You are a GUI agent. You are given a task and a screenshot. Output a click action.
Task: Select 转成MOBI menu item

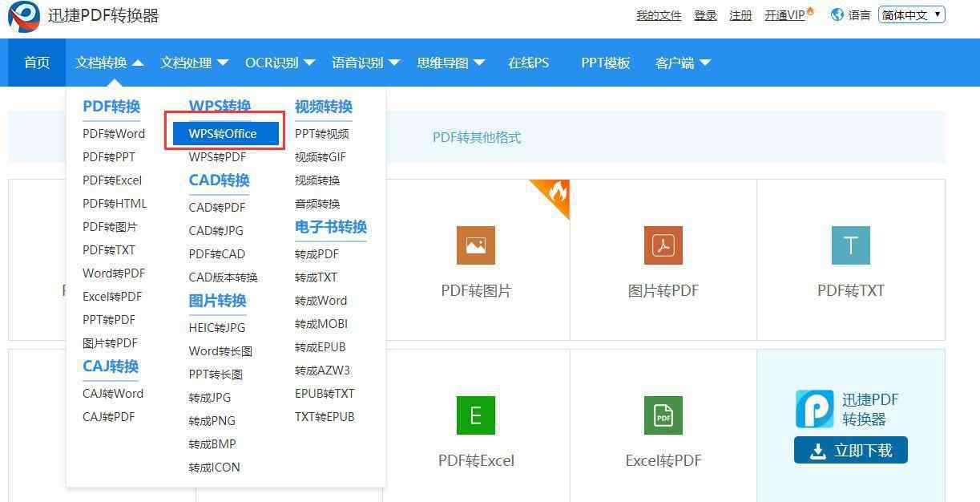tap(321, 323)
